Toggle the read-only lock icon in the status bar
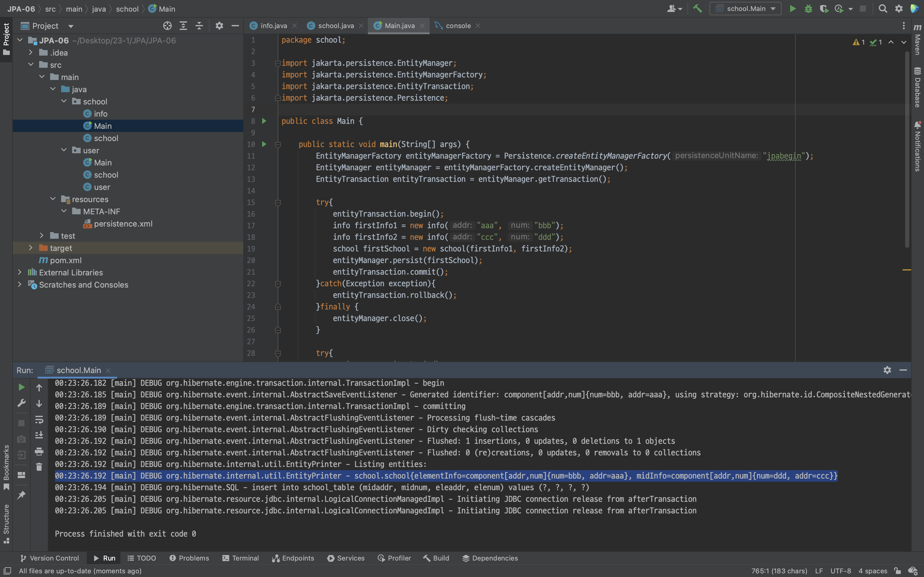This screenshot has height=577, width=924. (x=897, y=571)
